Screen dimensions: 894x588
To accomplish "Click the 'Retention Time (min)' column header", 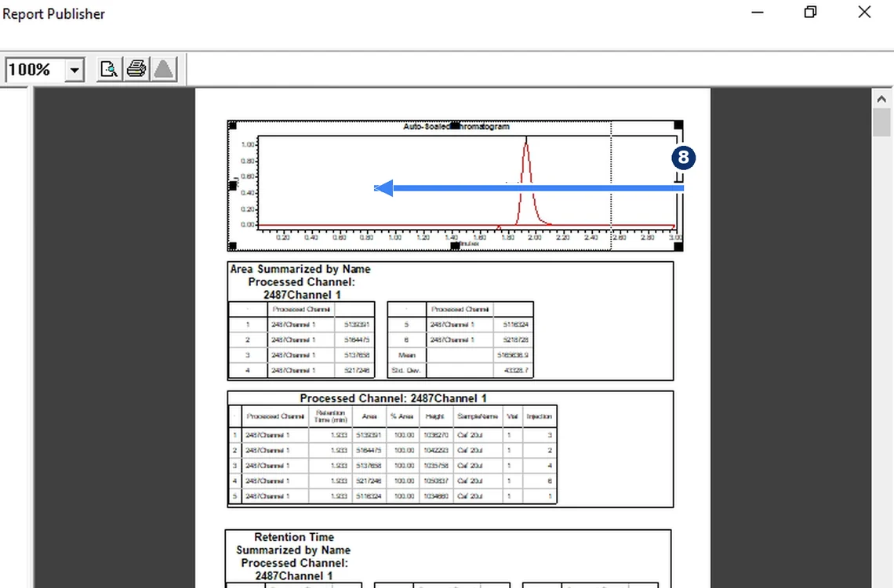I will pyautogui.click(x=331, y=416).
